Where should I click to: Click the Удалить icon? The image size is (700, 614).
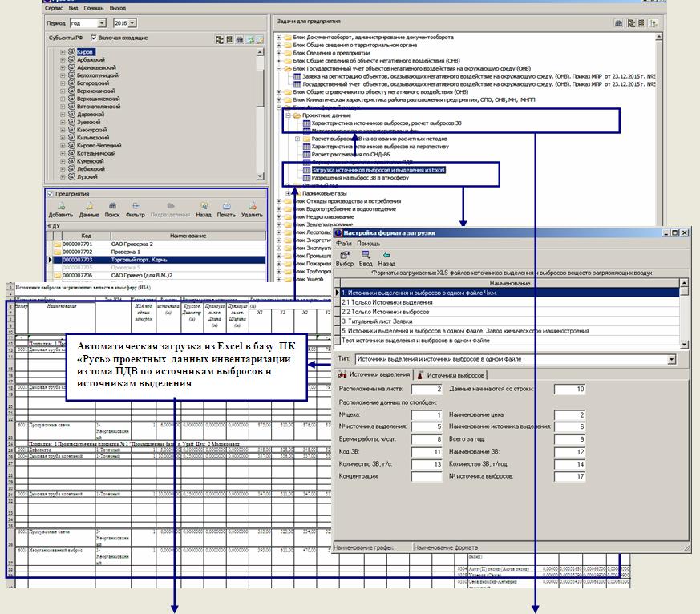pos(252,206)
